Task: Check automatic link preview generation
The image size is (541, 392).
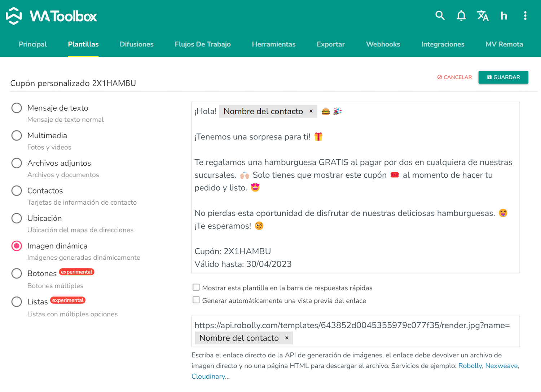Action: (196, 300)
